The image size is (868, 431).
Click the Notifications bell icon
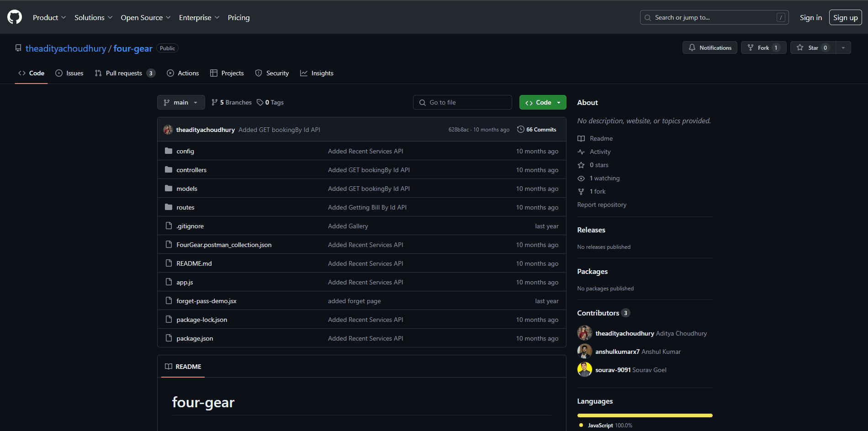coord(692,47)
